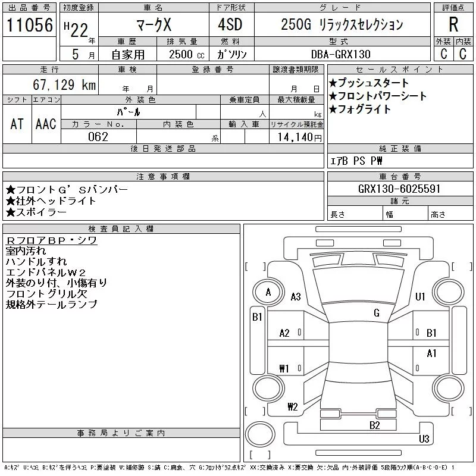476x476 pixels.
Task: Click inspector note 室内汚れ
Action: coord(26,251)
